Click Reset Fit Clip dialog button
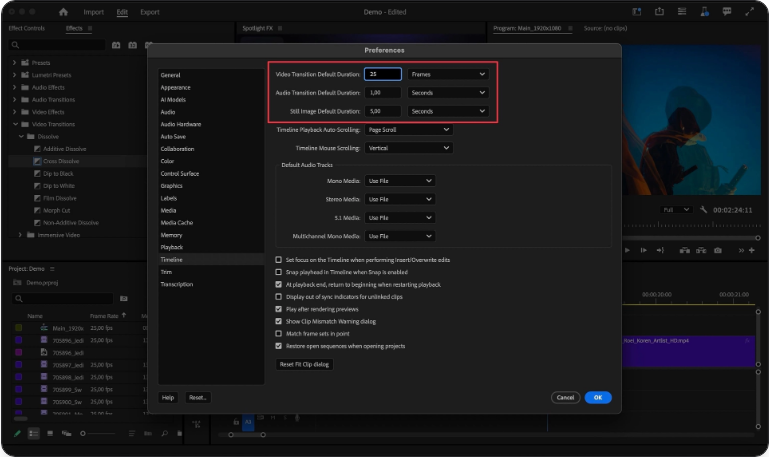 [x=304, y=364]
